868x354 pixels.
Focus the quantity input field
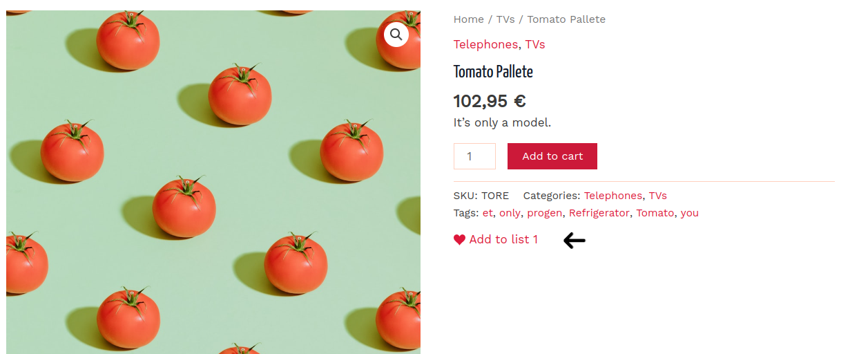click(474, 156)
